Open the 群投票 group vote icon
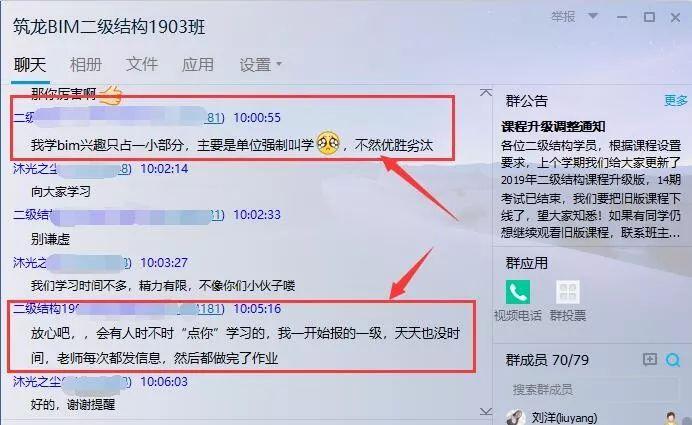This screenshot has width=692, height=425. (568, 292)
